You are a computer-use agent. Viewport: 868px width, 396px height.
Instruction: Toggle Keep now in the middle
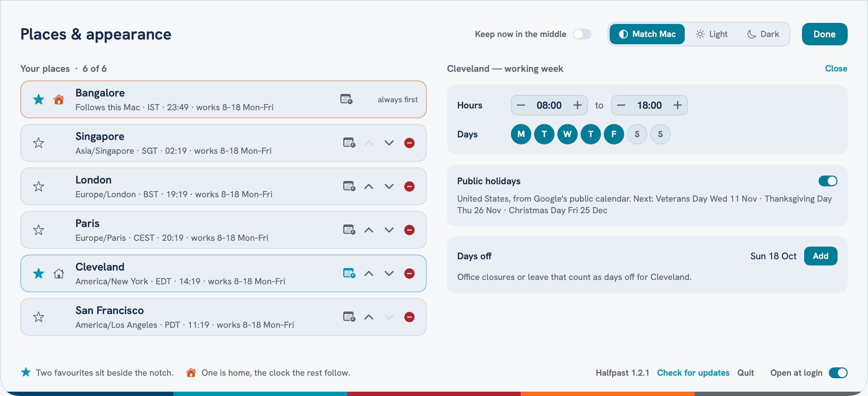582,34
